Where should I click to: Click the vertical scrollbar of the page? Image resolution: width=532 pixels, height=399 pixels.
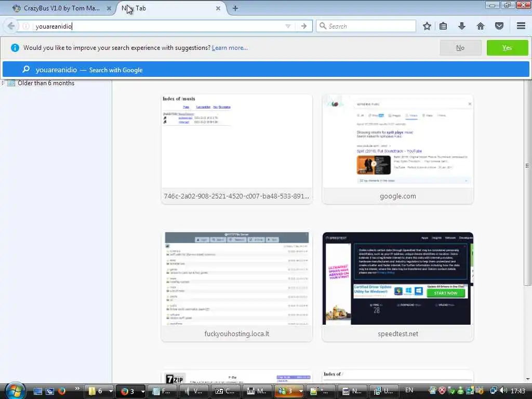click(x=528, y=183)
